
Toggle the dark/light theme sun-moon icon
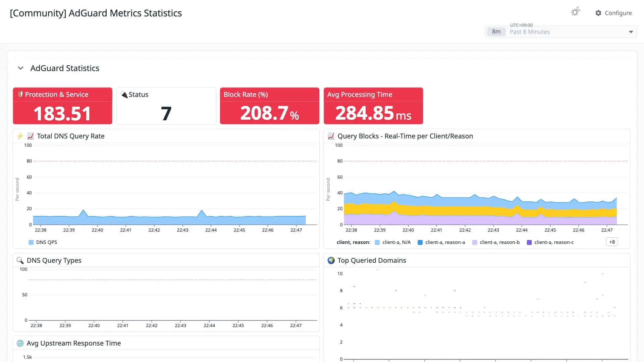[576, 12]
